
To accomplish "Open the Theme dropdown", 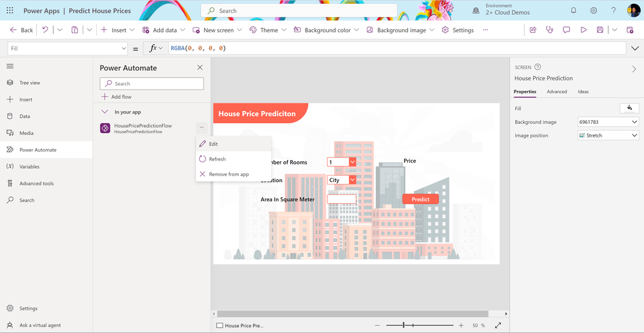I will pyautogui.click(x=268, y=30).
